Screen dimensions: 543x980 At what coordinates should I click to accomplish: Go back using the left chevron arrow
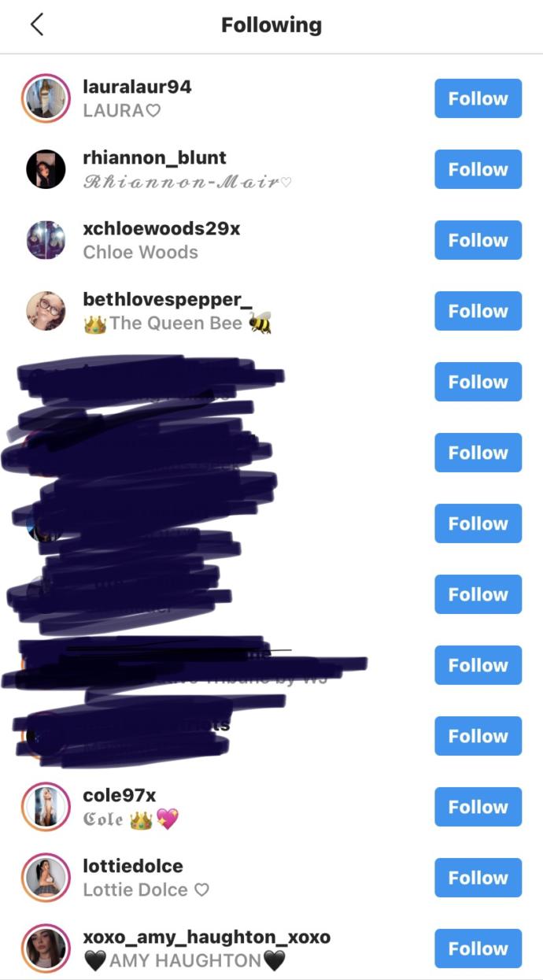click(36, 25)
